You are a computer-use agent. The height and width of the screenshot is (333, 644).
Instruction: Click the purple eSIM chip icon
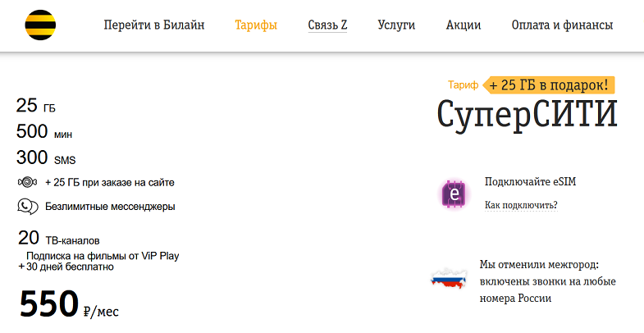point(454,193)
